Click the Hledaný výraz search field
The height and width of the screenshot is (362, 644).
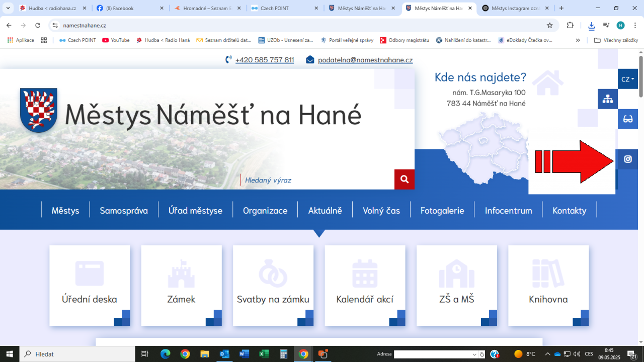[x=317, y=180]
